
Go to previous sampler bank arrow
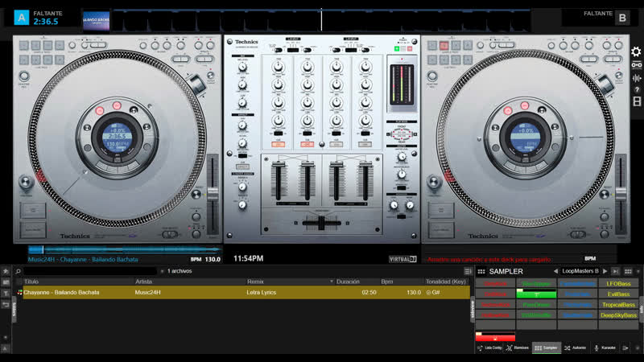555,271
